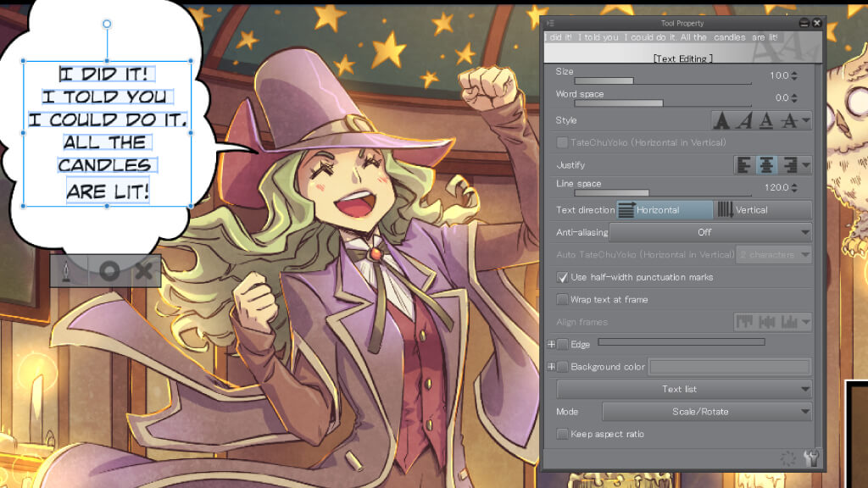Select Horizontal text direction
The height and width of the screenshot is (488, 868).
[x=665, y=210]
